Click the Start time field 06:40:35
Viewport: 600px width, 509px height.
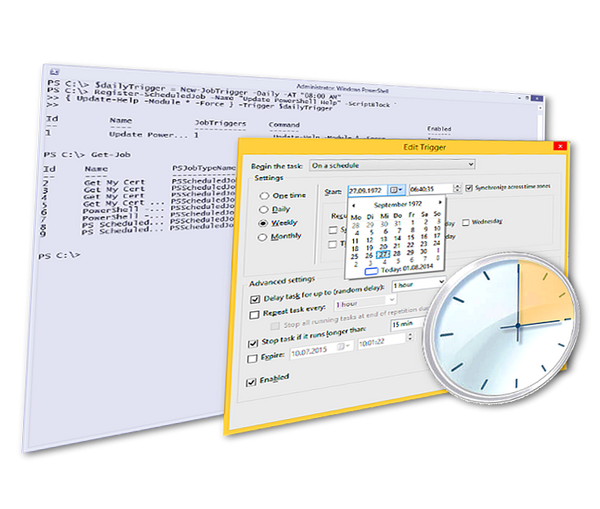click(431, 188)
